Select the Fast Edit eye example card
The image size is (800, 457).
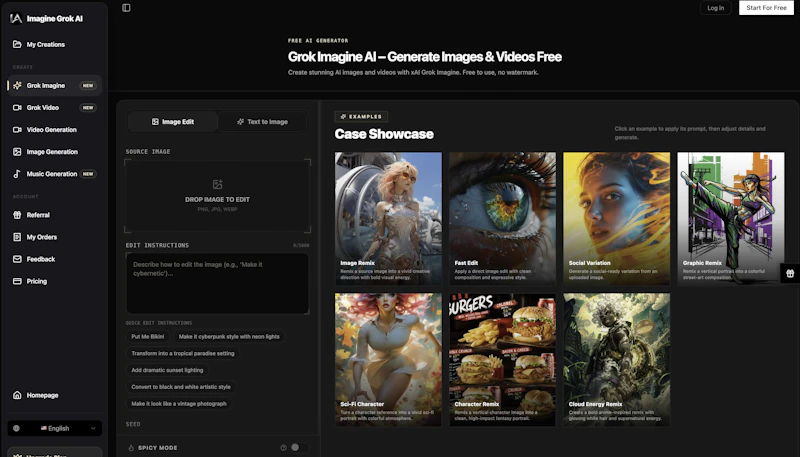click(x=503, y=218)
